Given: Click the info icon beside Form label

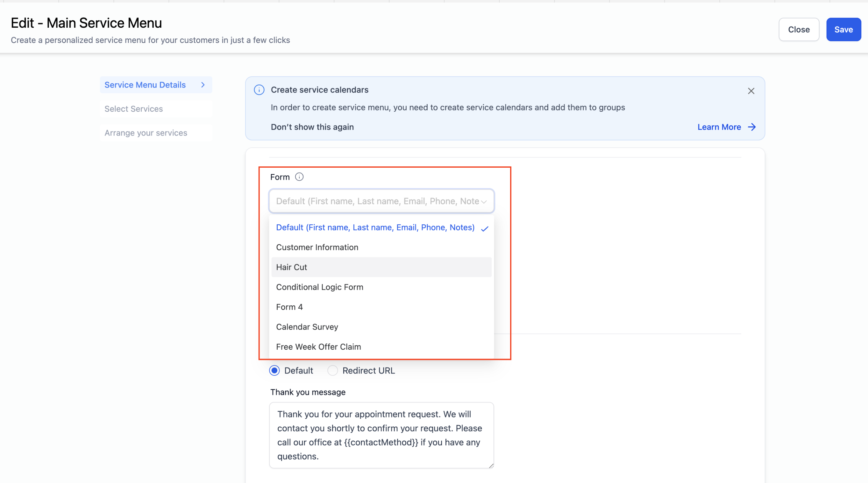Looking at the screenshot, I should pos(299,177).
